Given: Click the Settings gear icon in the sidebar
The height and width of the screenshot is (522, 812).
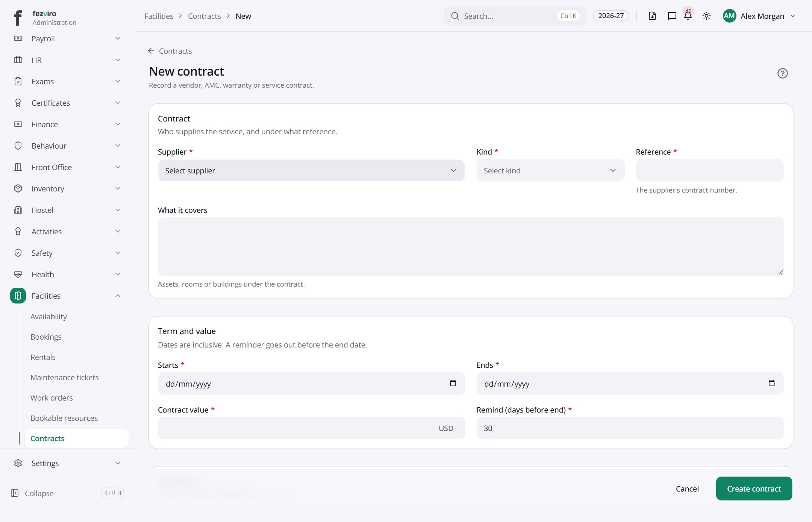Looking at the screenshot, I should [18, 463].
